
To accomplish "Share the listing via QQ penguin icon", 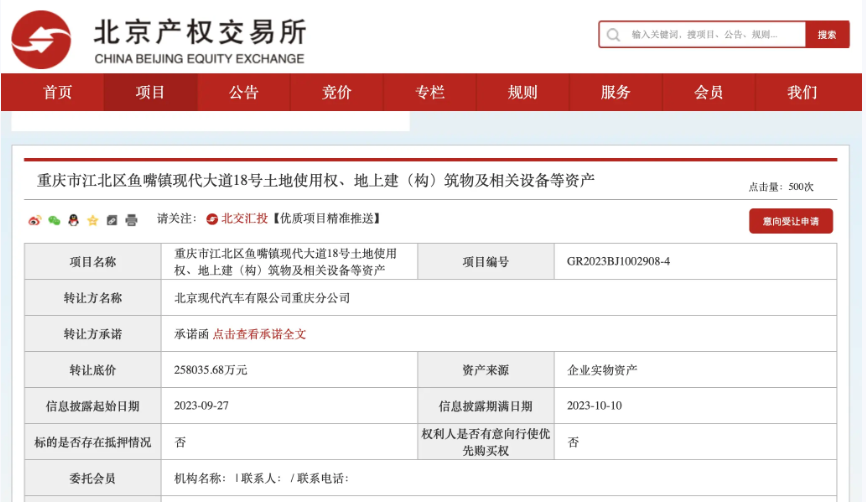I will [x=73, y=220].
